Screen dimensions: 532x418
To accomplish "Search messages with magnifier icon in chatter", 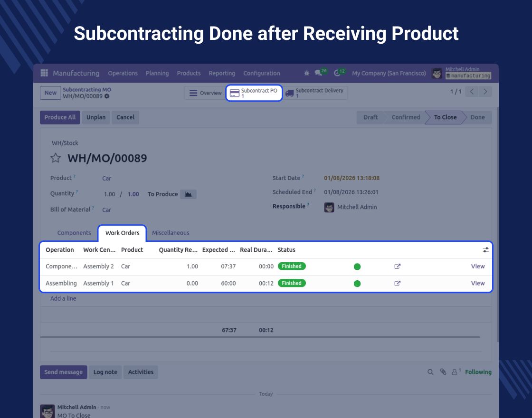I will click(430, 372).
